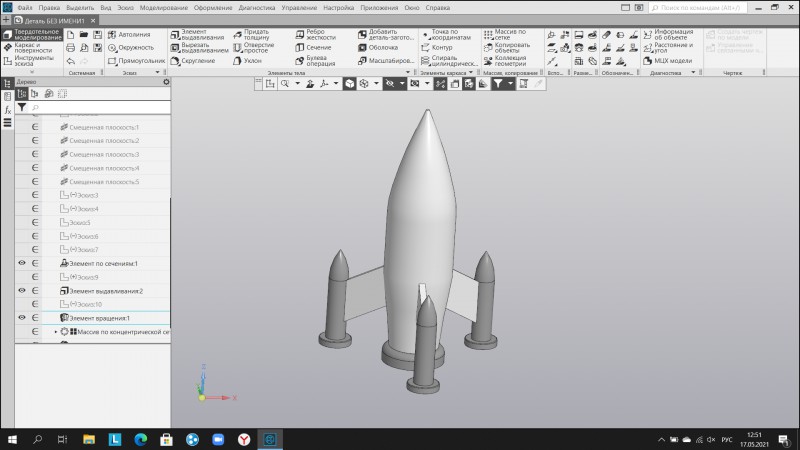Image resolution: width=800 pixels, height=450 pixels.
Task: Expand the Диагностика panel arrow
Action: 693,72
